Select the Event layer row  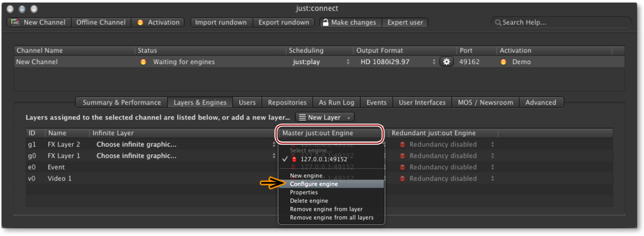click(56, 167)
